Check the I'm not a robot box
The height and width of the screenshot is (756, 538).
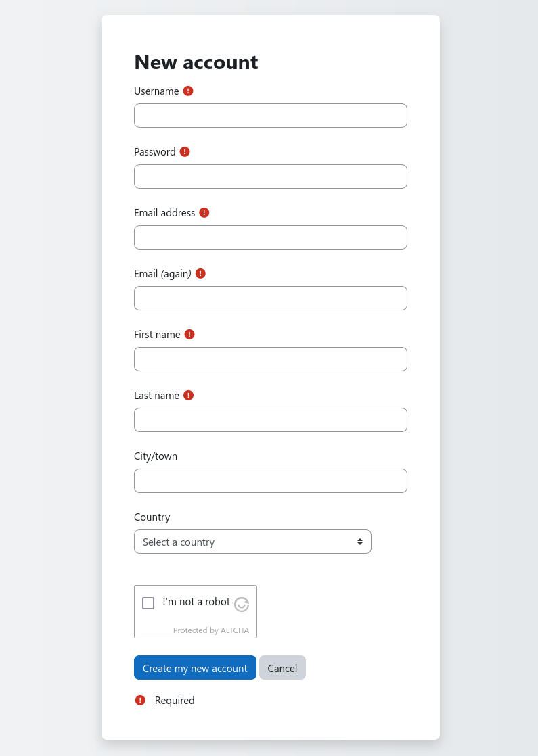(x=148, y=603)
